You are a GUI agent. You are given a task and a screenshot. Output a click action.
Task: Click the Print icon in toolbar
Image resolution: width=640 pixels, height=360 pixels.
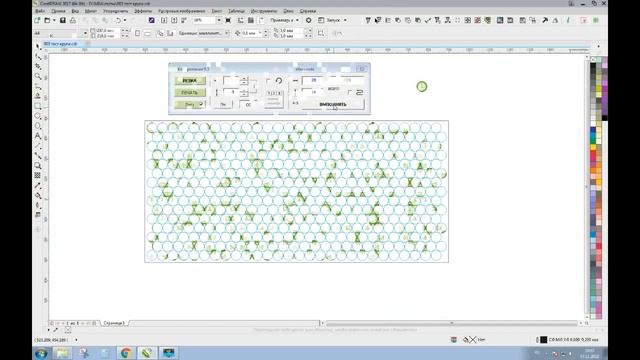[x=73, y=20]
